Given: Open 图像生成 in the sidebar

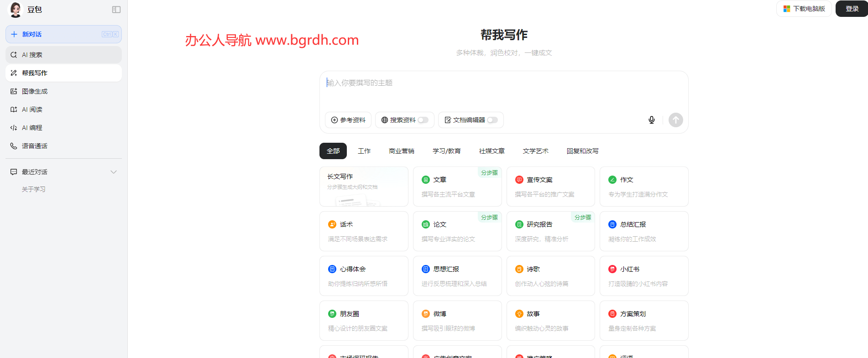Looking at the screenshot, I should 63,91.
